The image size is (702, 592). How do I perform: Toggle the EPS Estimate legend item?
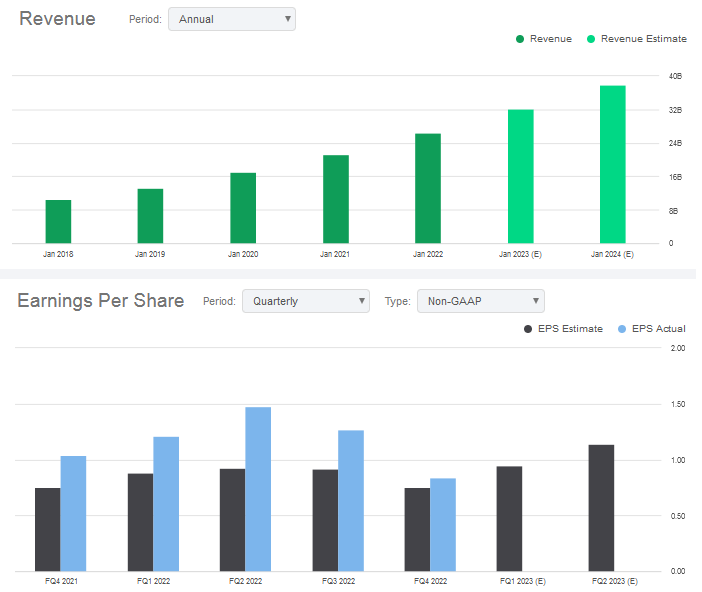(563, 329)
